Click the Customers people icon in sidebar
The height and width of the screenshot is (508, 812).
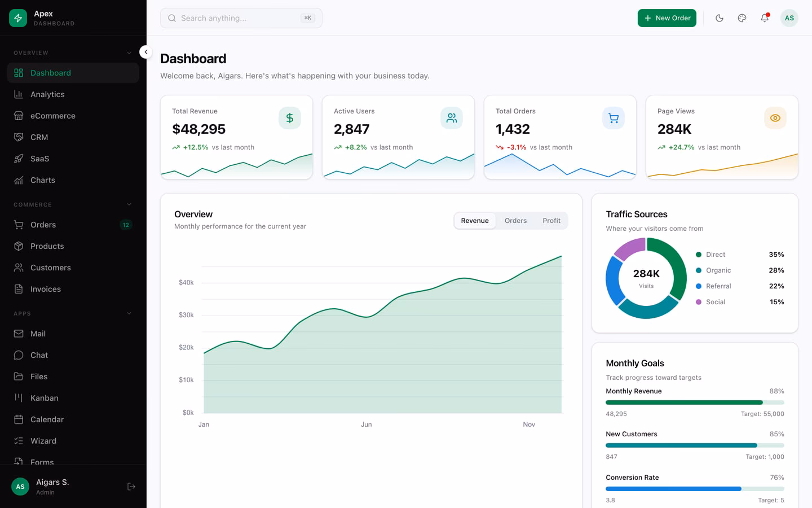pos(19,268)
